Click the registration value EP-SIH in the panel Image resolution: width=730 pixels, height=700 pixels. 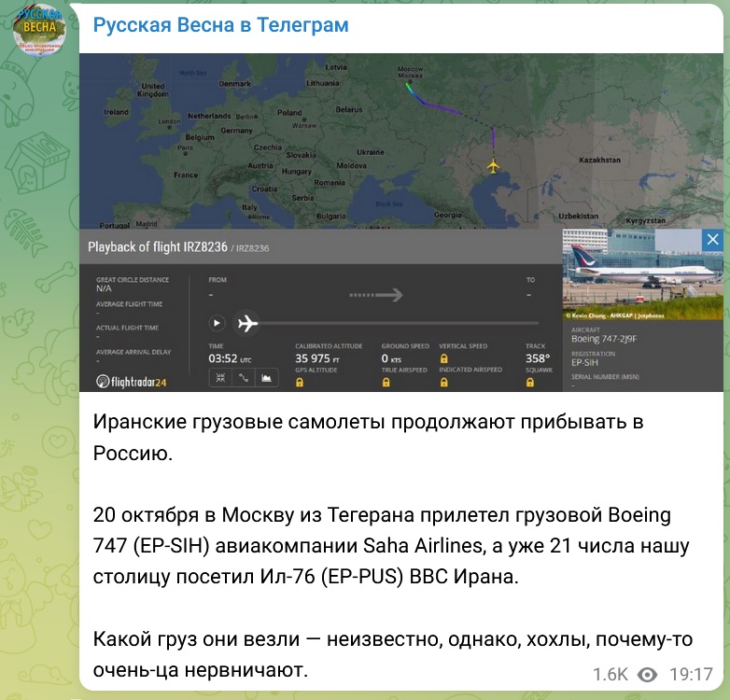[x=584, y=362]
